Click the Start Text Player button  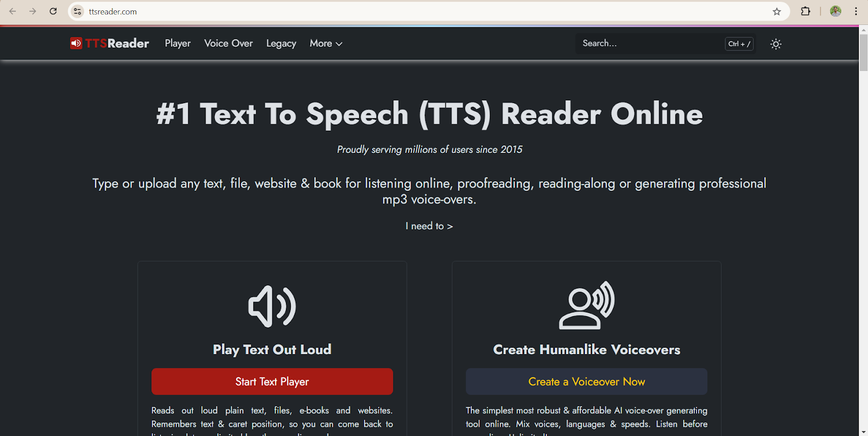pos(272,382)
